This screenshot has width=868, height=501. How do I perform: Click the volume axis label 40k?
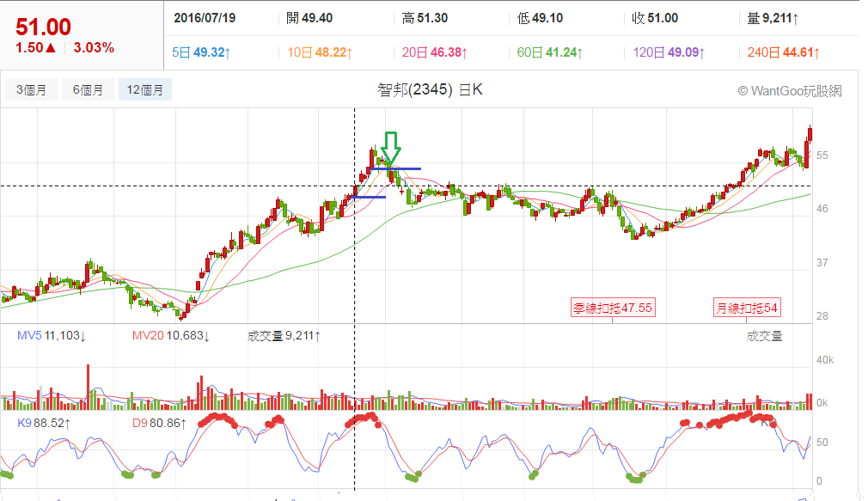825,360
